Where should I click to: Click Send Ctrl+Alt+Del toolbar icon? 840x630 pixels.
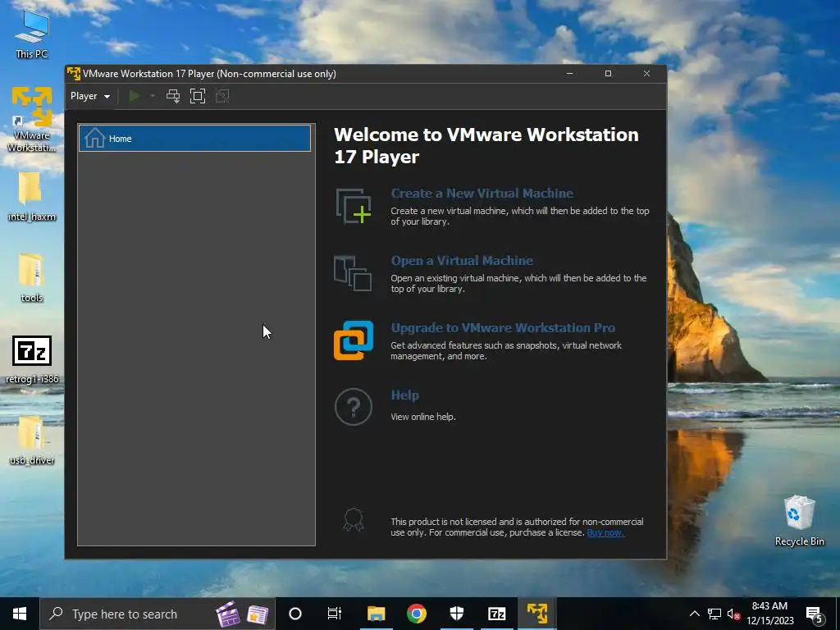point(173,97)
